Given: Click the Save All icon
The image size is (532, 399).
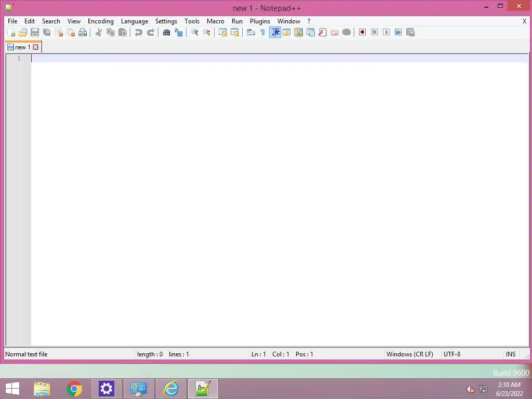Looking at the screenshot, I should 47,32.
